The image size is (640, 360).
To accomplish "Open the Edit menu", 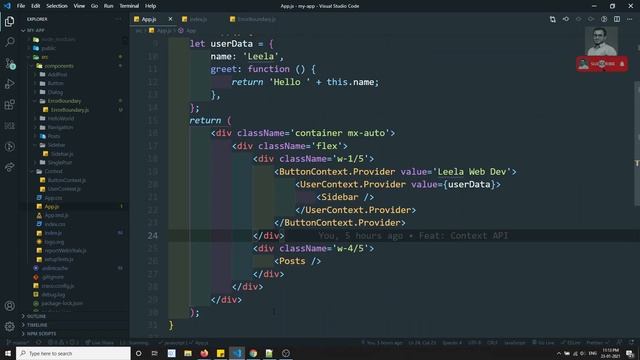I will [36, 6].
